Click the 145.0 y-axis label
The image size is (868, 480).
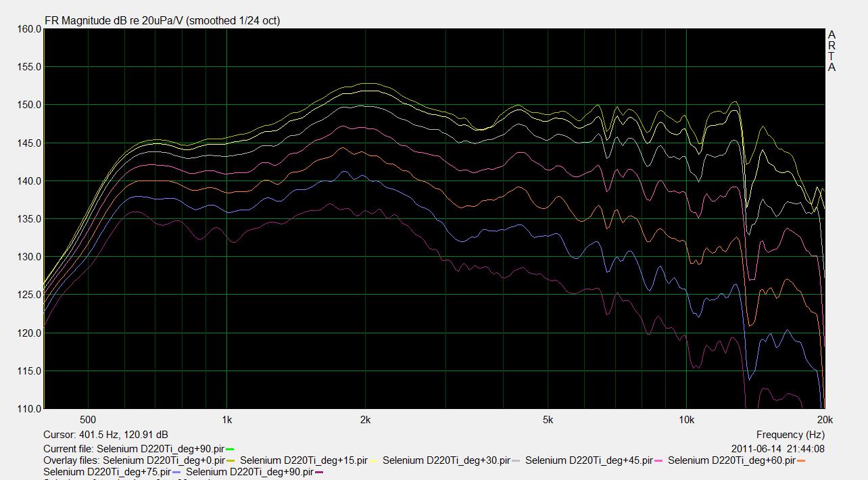pyautogui.click(x=28, y=143)
